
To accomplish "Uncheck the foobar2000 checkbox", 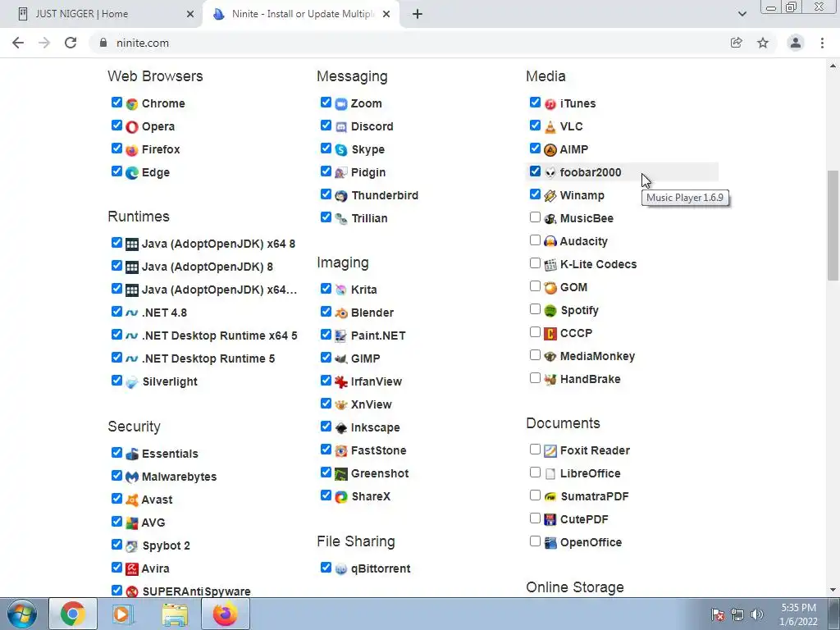I will [x=535, y=171].
